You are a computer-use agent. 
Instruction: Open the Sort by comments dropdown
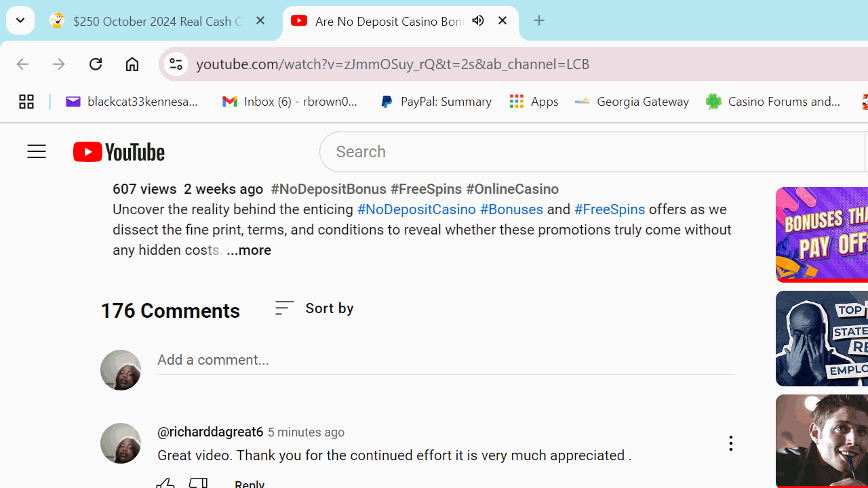tap(314, 308)
